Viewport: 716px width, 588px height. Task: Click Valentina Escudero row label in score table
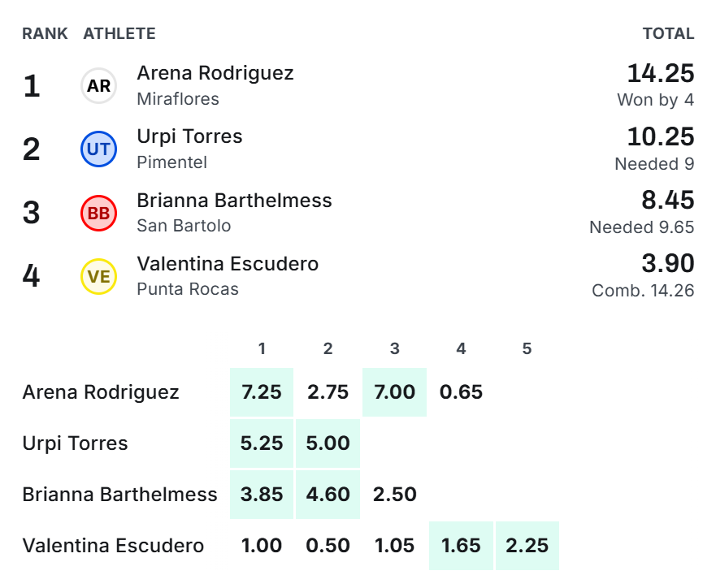113,546
